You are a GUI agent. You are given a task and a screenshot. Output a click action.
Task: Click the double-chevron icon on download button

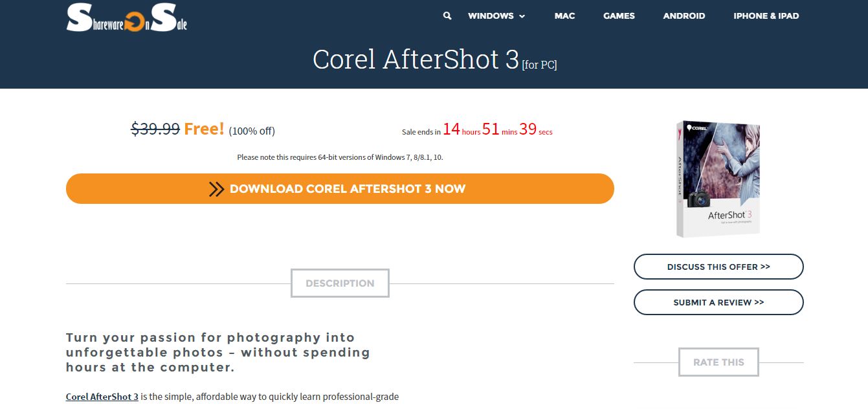point(216,189)
